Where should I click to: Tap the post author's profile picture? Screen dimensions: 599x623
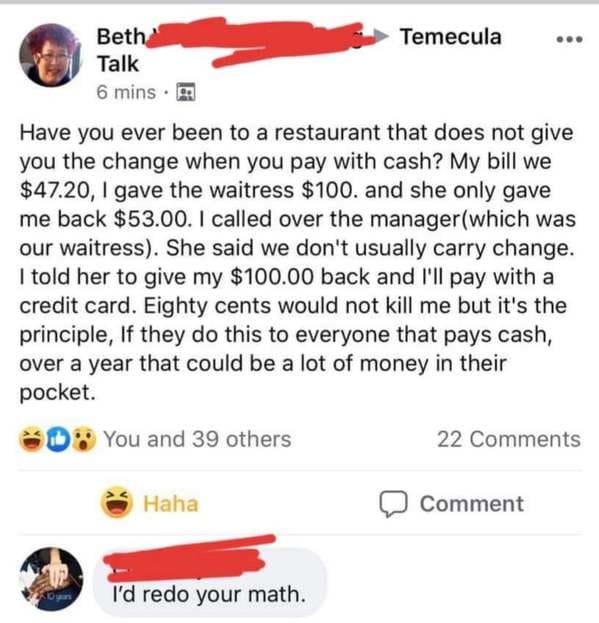click(50, 55)
